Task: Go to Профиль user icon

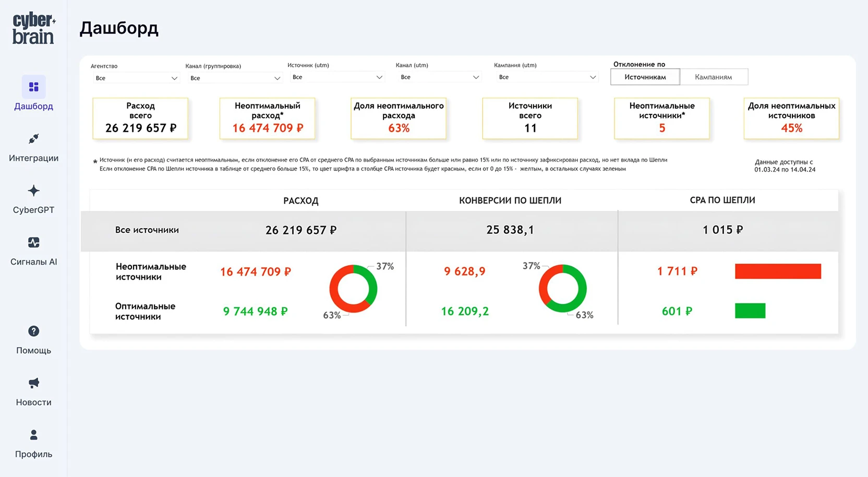Action: [x=33, y=435]
